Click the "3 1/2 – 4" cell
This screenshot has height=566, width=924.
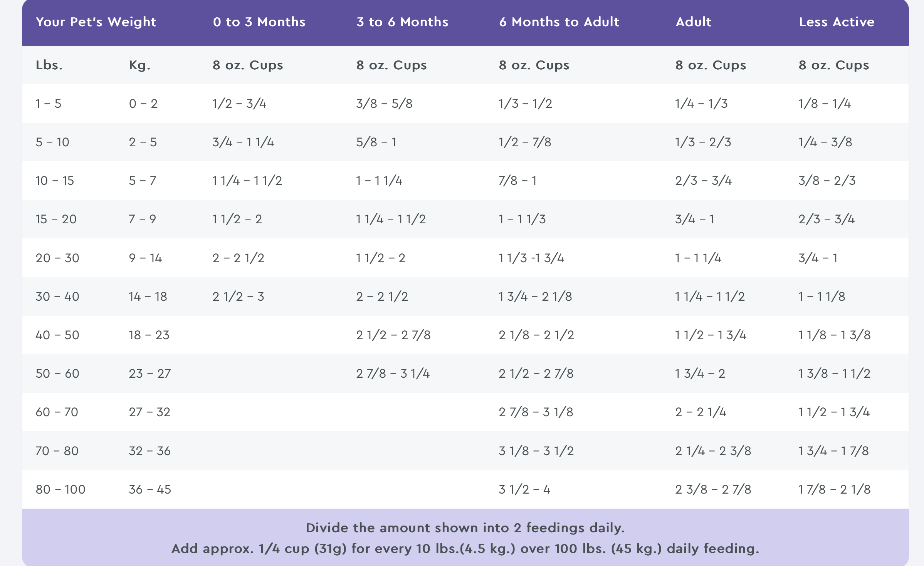click(524, 489)
